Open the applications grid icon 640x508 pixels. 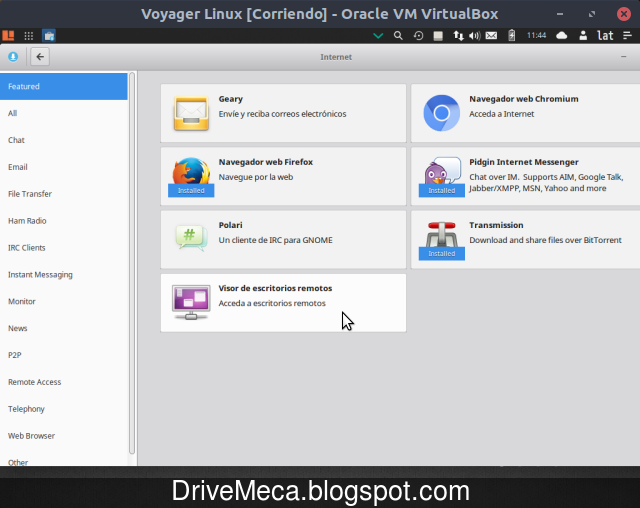[x=29, y=36]
